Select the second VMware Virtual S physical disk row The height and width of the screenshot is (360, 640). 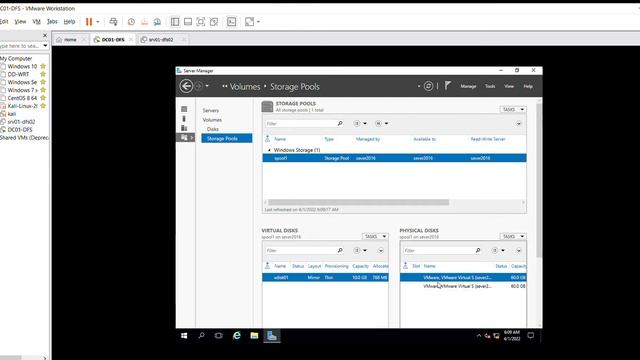pyautogui.click(x=463, y=286)
